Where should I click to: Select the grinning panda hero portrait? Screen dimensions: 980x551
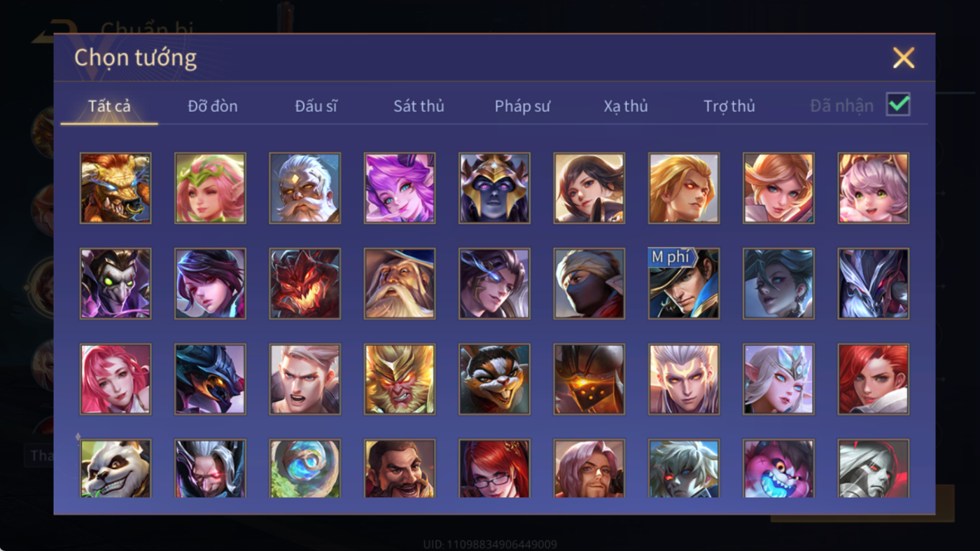point(115,468)
